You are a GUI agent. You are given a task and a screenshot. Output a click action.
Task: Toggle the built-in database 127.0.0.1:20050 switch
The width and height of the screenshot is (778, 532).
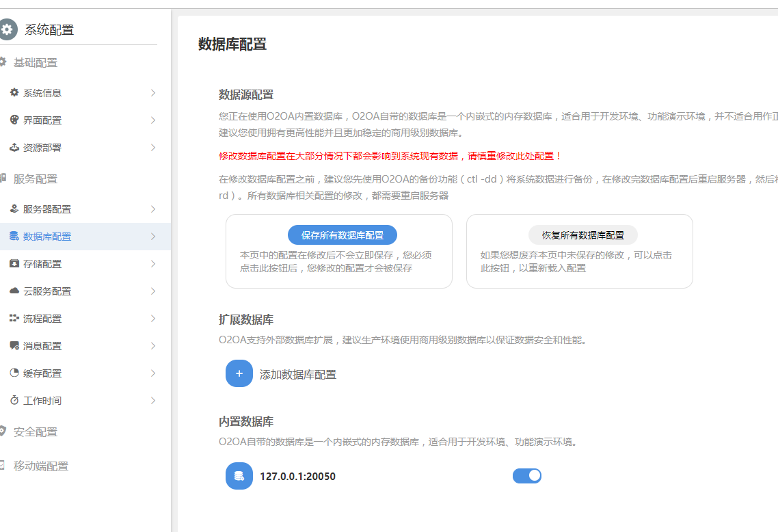[526, 476]
